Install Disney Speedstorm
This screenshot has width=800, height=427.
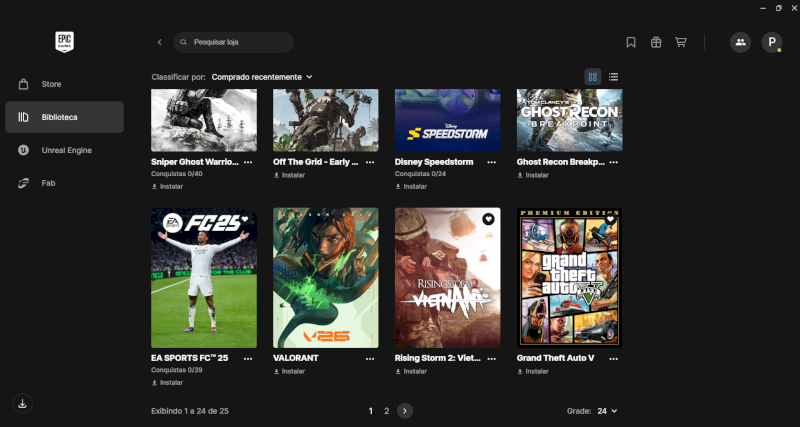click(411, 187)
